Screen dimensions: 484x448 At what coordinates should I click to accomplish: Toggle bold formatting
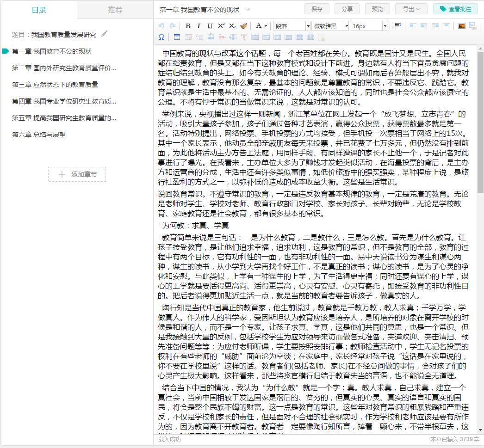(x=188, y=26)
